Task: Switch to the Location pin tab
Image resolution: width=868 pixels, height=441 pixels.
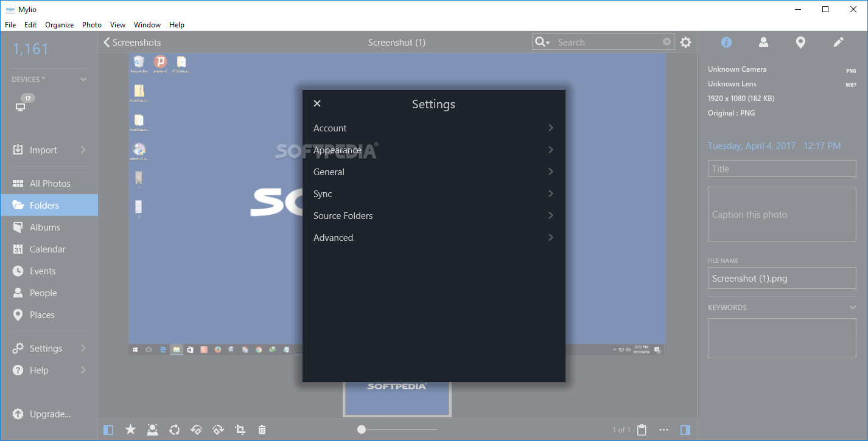Action: (801, 42)
